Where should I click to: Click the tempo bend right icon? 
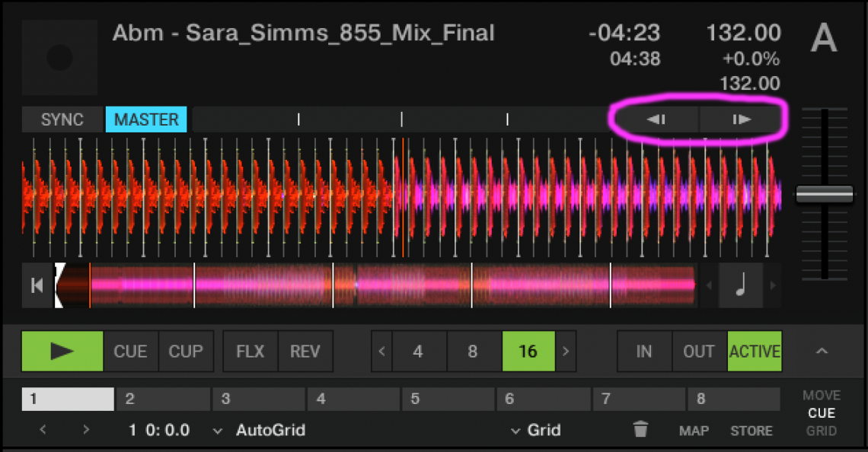(742, 119)
